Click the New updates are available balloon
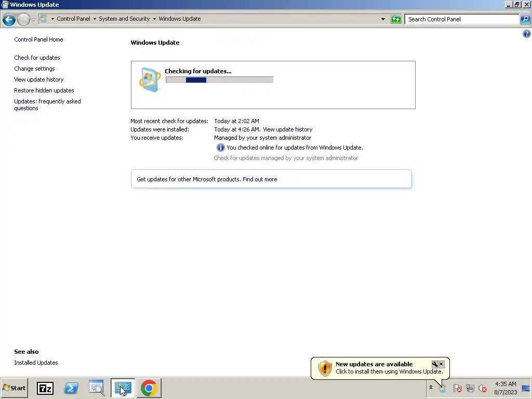This screenshot has width=532, height=399. point(380,368)
